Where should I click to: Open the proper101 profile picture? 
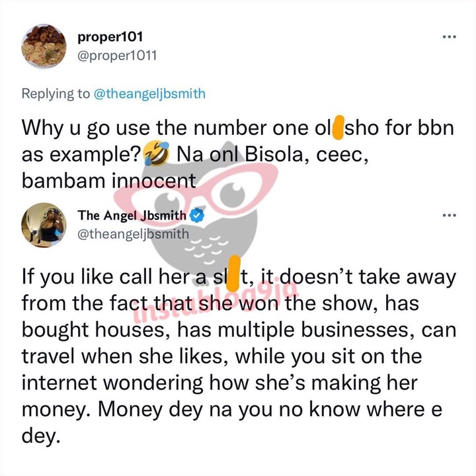[x=44, y=46]
